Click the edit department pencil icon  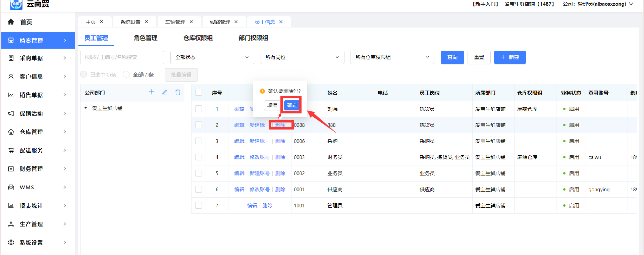point(164,92)
